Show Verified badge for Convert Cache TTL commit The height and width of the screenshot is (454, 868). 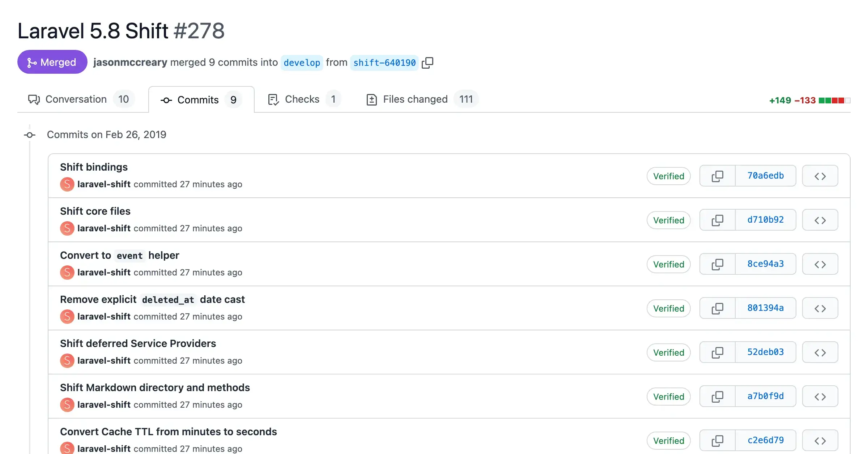(668, 441)
